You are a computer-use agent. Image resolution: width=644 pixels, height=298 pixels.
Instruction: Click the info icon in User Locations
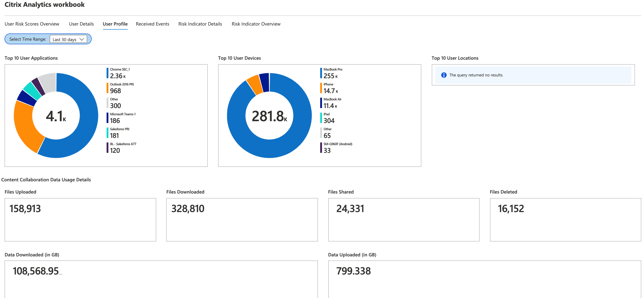[444, 75]
